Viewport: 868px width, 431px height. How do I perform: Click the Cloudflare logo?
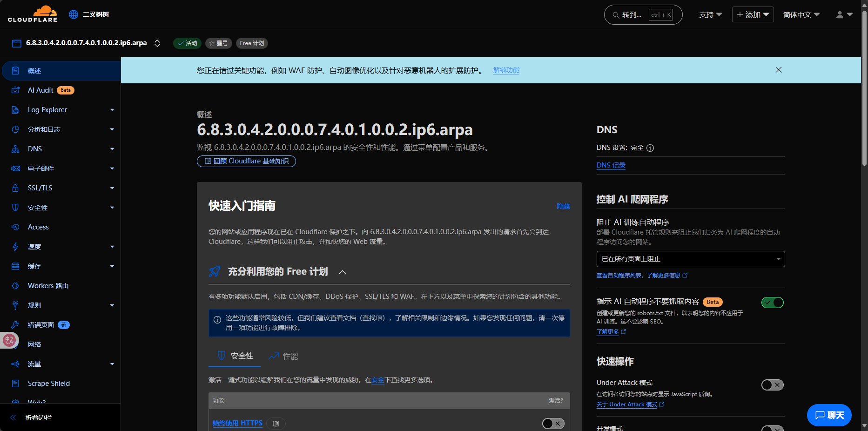coord(33,14)
